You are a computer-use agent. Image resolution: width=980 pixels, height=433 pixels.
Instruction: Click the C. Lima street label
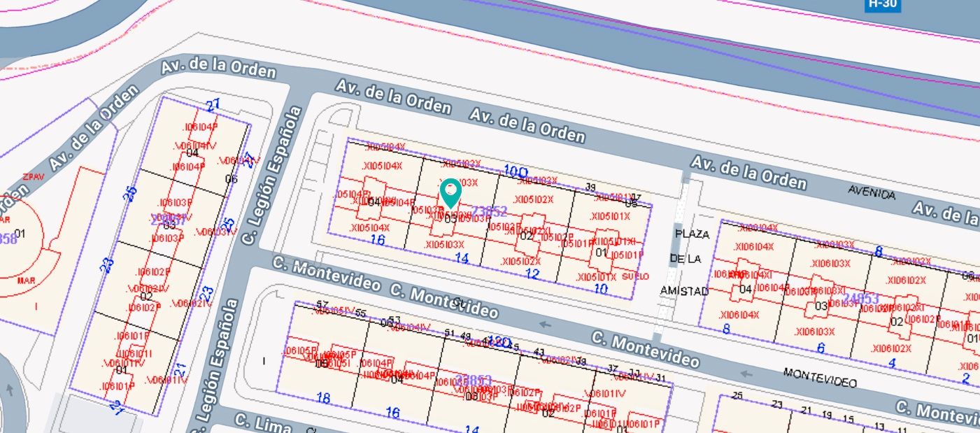click(252, 422)
